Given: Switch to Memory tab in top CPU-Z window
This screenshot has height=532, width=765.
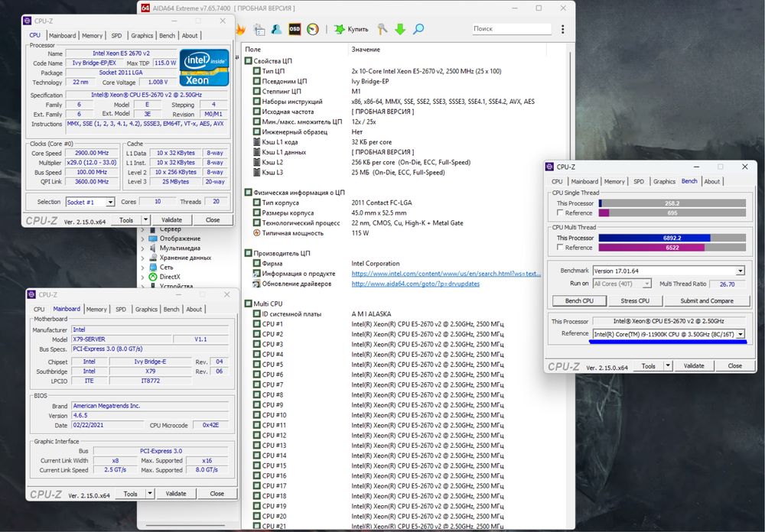Looking at the screenshot, I should 92,35.
